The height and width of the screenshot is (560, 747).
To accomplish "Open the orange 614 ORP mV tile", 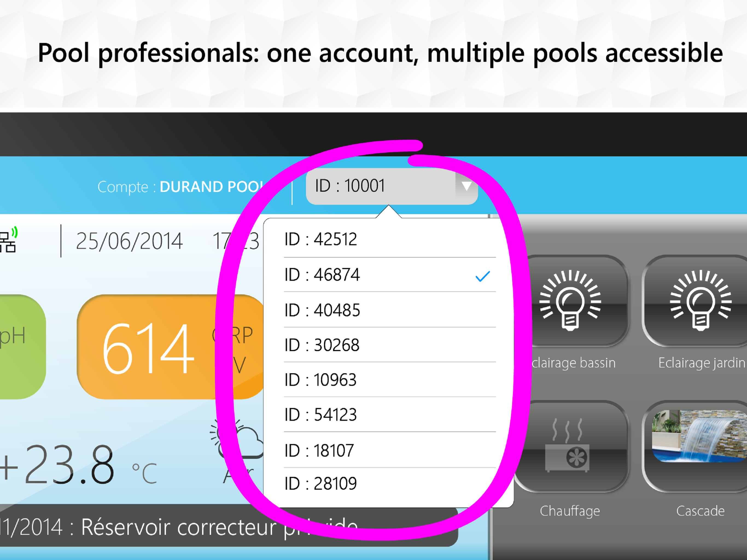I will (x=148, y=347).
